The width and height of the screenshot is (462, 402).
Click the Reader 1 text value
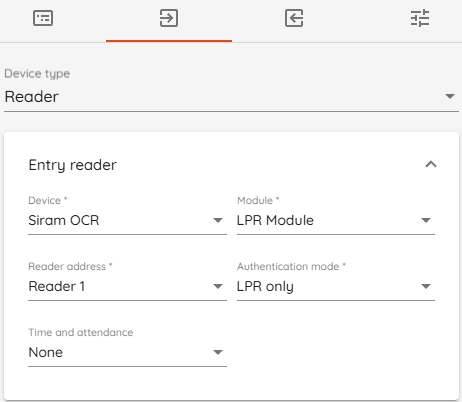click(x=57, y=286)
